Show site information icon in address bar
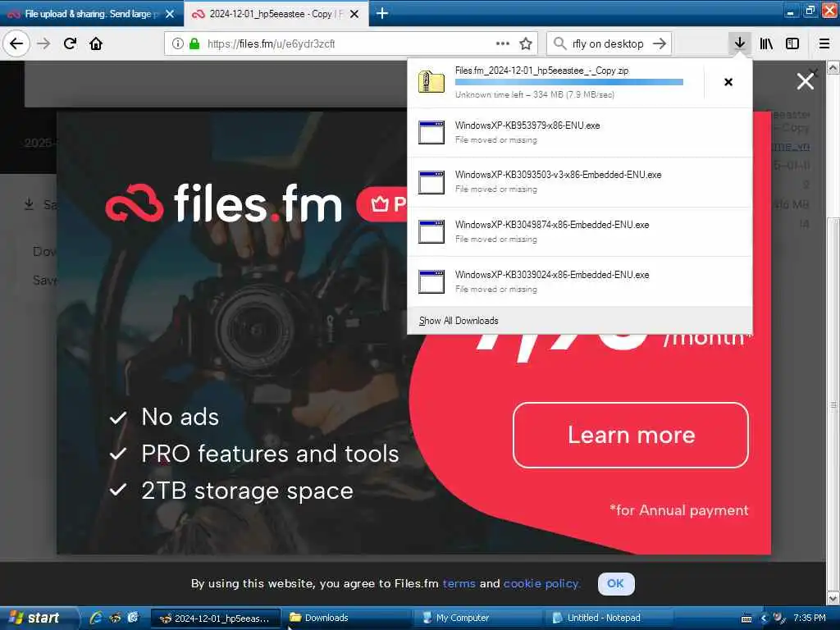This screenshot has width=840, height=630. pyautogui.click(x=178, y=43)
